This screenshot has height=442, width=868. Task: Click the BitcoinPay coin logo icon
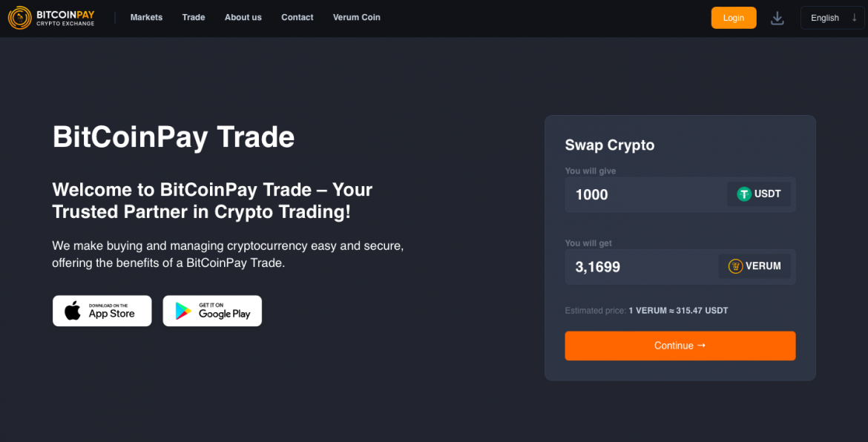19,18
